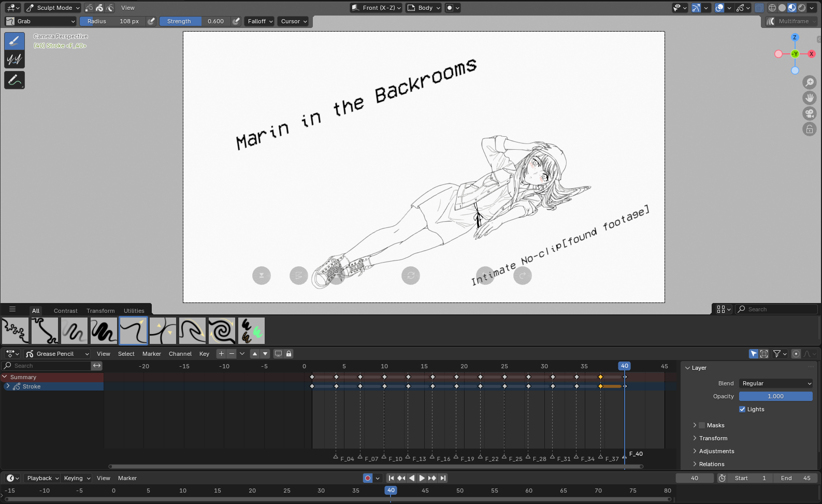Toggle camera view with the camera icon
Image resolution: width=822 pixels, height=504 pixels.
click(x=810, y=113)
